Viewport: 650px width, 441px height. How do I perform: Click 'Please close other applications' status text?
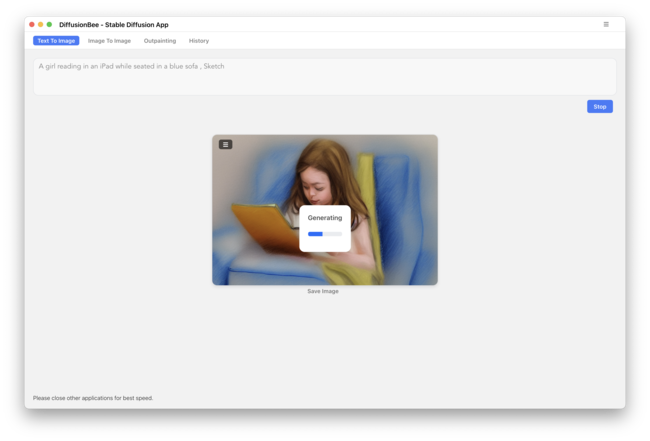click(93, 398)
